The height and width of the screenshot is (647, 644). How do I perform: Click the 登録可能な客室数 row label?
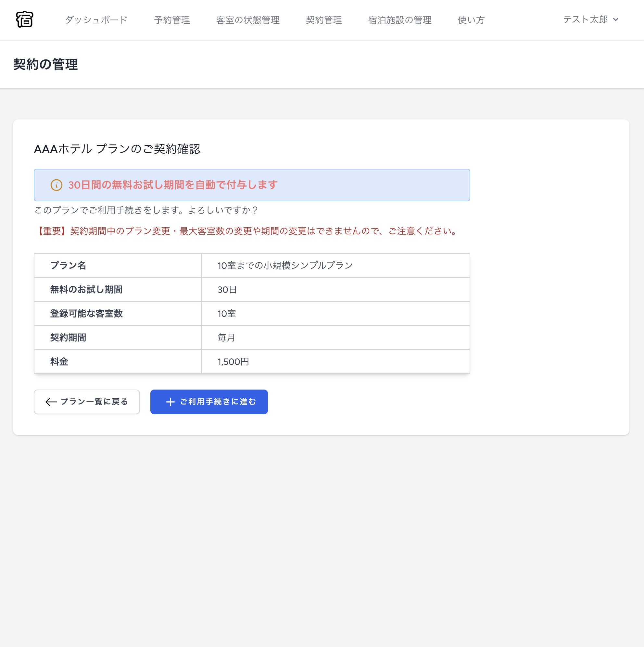click(x=118, y=314)
